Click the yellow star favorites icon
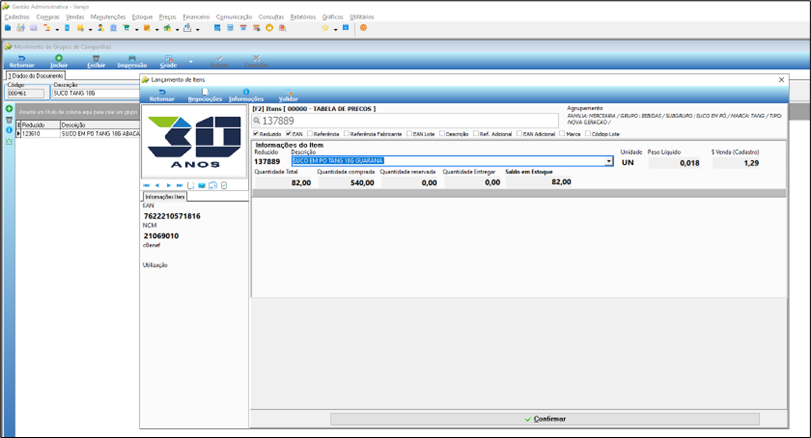Screen dimensions: 811x438 (325, 28)
